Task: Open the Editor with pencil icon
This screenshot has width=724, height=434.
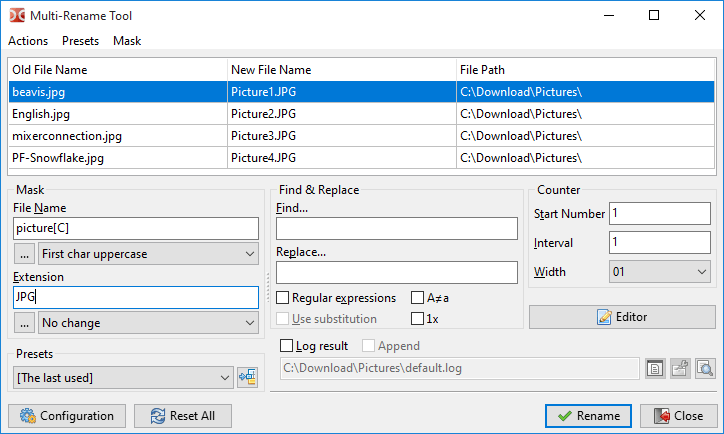Action: click(x=622, y=317)
